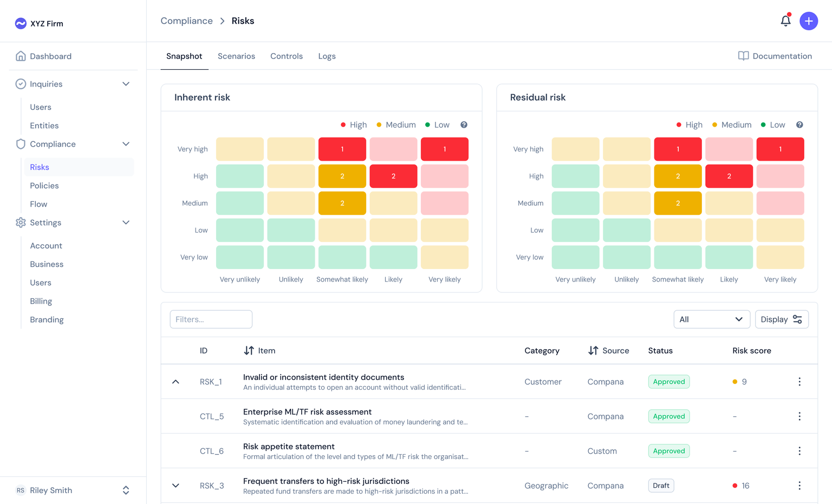The height and width of the screenshot is (504, 832).
Task: Switch to the Controls tab
Action: [286, 56]
